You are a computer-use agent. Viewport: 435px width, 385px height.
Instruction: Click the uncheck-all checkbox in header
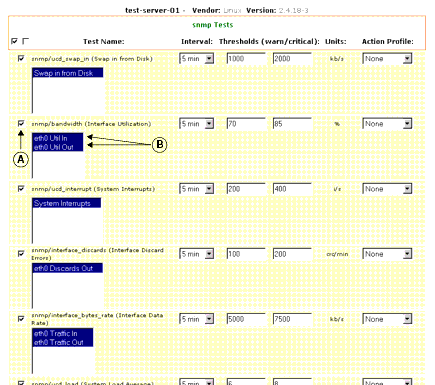pos(25,41)
